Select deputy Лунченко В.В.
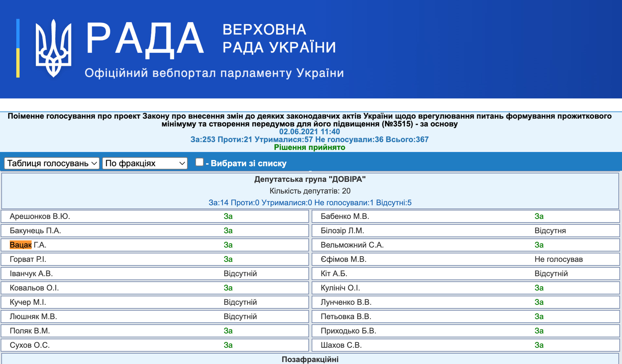This screenshot has width=622, height=364. pos(346,302)
